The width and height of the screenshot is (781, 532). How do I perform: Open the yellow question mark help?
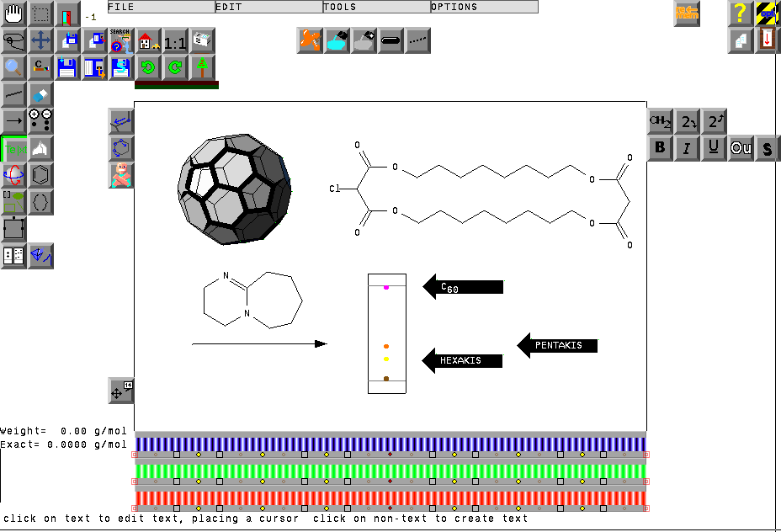pyautogui.click(x=741, y=13)
